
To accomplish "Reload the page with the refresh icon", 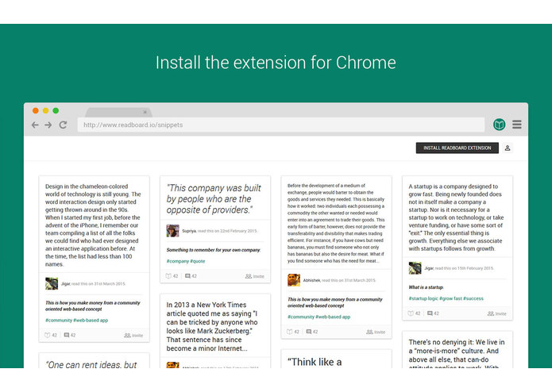I will pyautogui.click(x=63, y=125).
